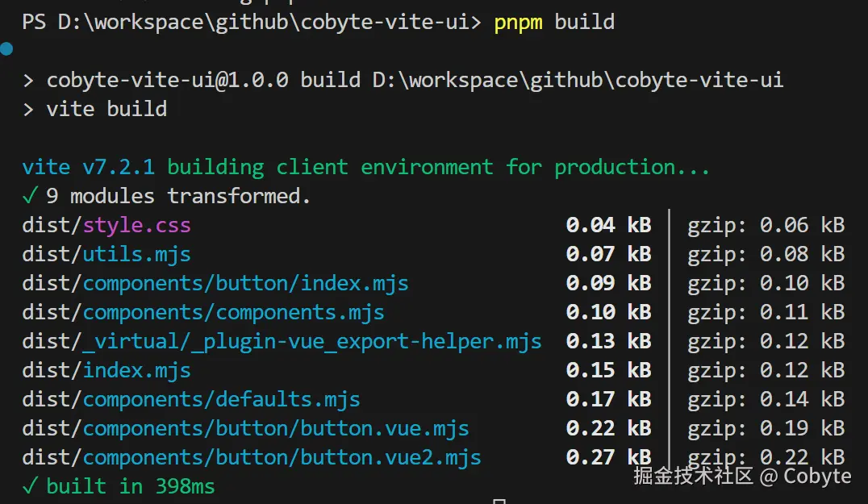Open dist/components/button/index.mjs link
This screenshot has height=504, width=868.
coord(245,283)
